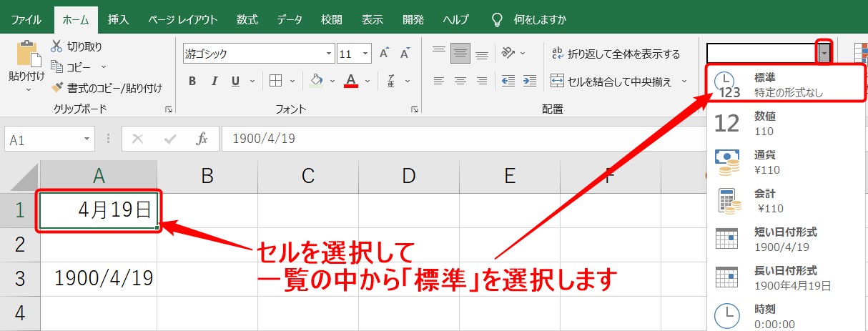Toggle Middle Align icon
The height and width of the screenshot is (331, 868).
coord(460,53)
